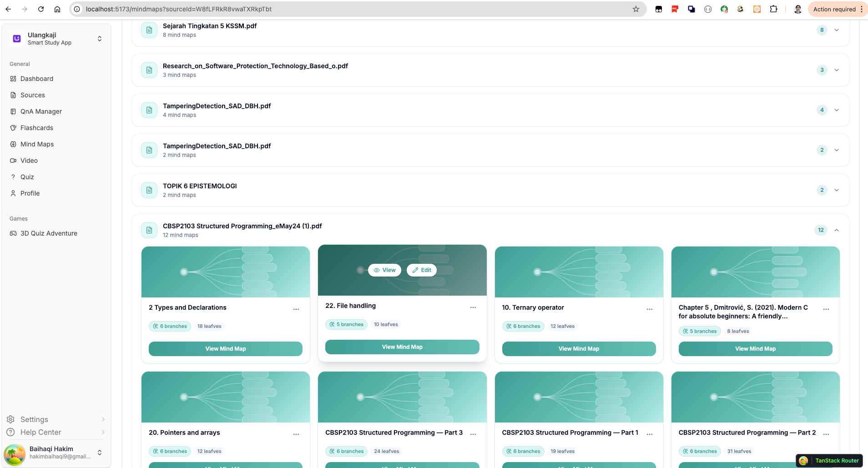Collapse the CBSP2103 Structured Programming section

click(836, 230)
